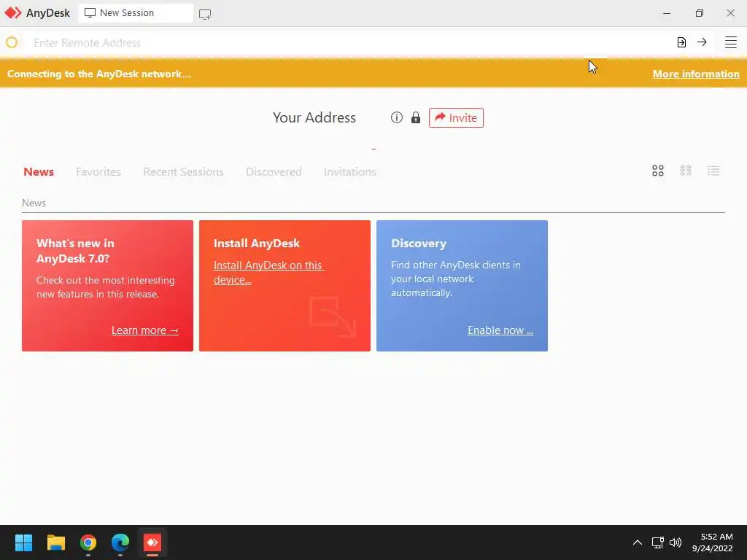Click 'Connecting to the AnyDesk network...' text
This screenshot has width=747, height=560.
tap(99, 74)
